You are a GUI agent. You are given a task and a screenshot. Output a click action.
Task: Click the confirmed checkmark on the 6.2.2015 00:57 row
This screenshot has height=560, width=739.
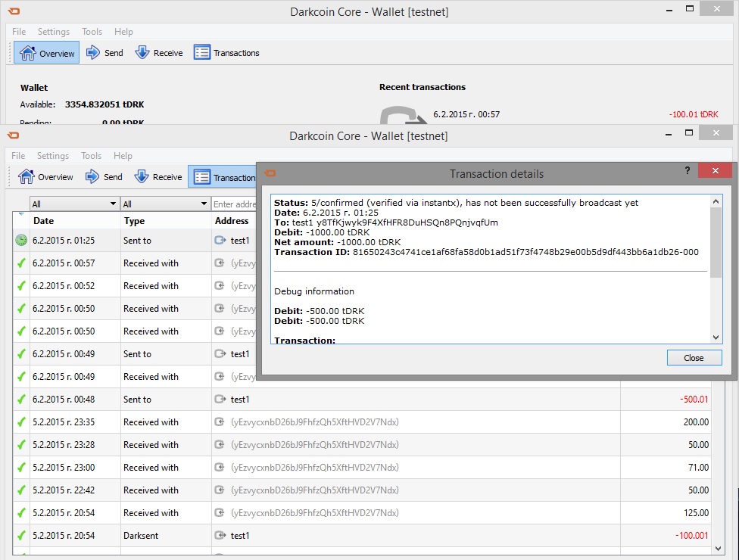point(21,263)
